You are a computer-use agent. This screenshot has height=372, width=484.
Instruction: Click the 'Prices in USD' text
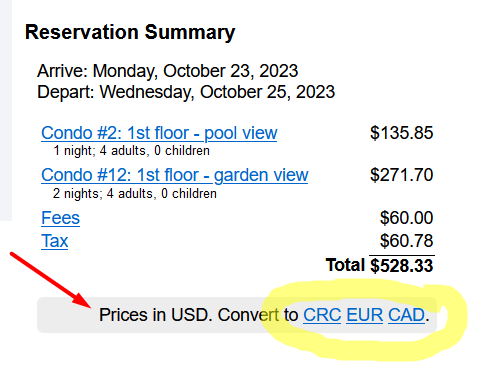154,315
